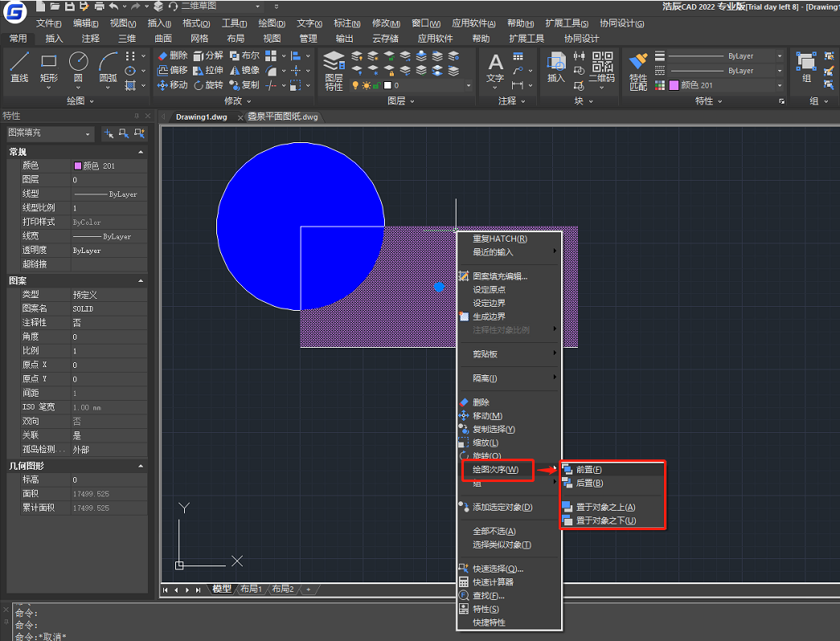840x641 pixels.
Task: Collapse the 图案 properties section
Action: [x=141, y=280]
